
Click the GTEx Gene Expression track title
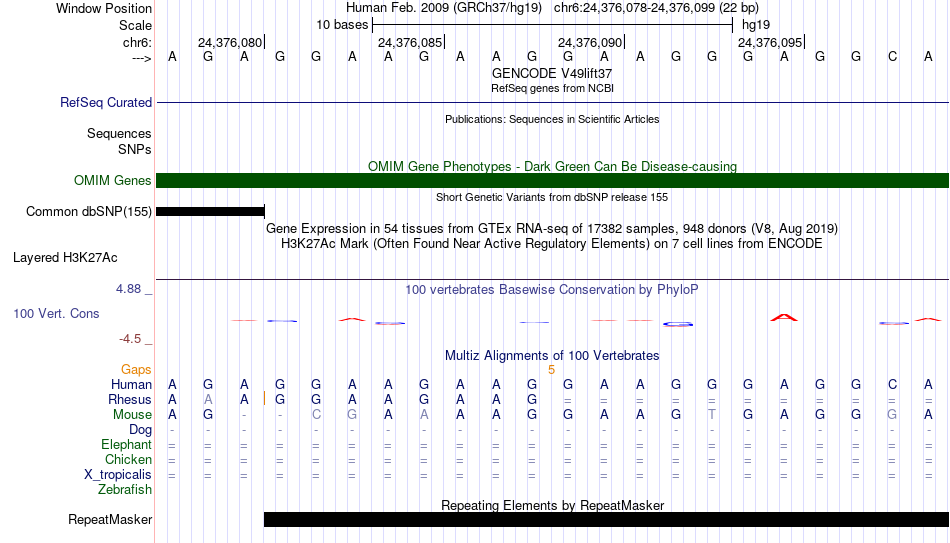(x=552, y=228)
